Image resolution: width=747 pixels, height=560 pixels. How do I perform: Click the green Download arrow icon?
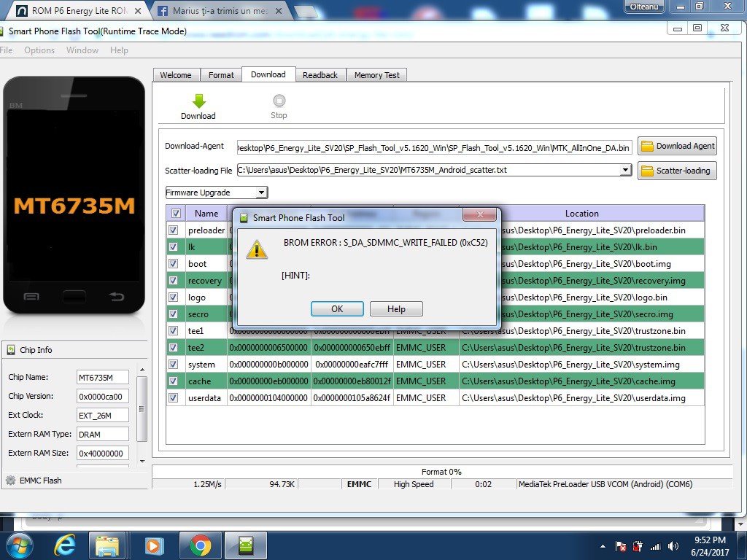click(x=198, y=101)
